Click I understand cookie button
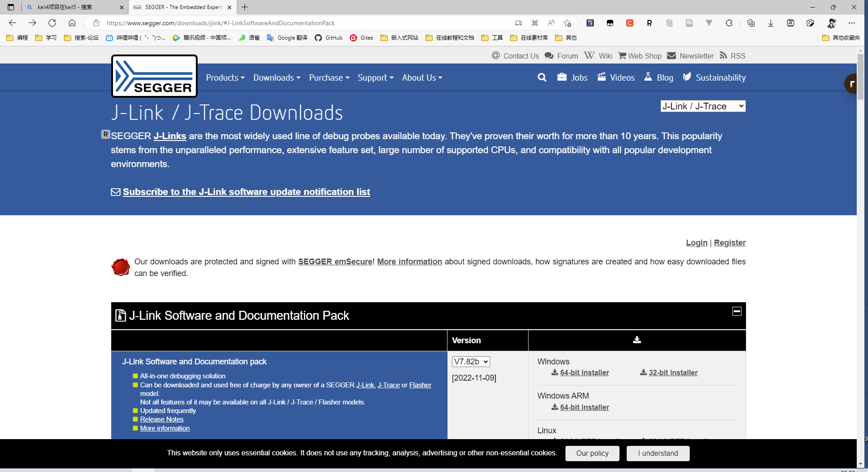Screen dimensions: 868x472 (658, 454)
